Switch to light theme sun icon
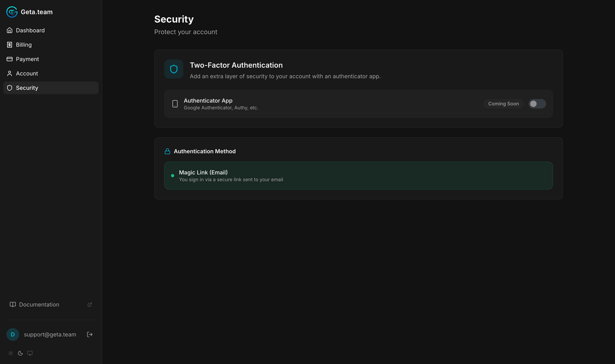The height and width of the screenshot is (364, 615). pyautogui.click(x=11, y=353)
